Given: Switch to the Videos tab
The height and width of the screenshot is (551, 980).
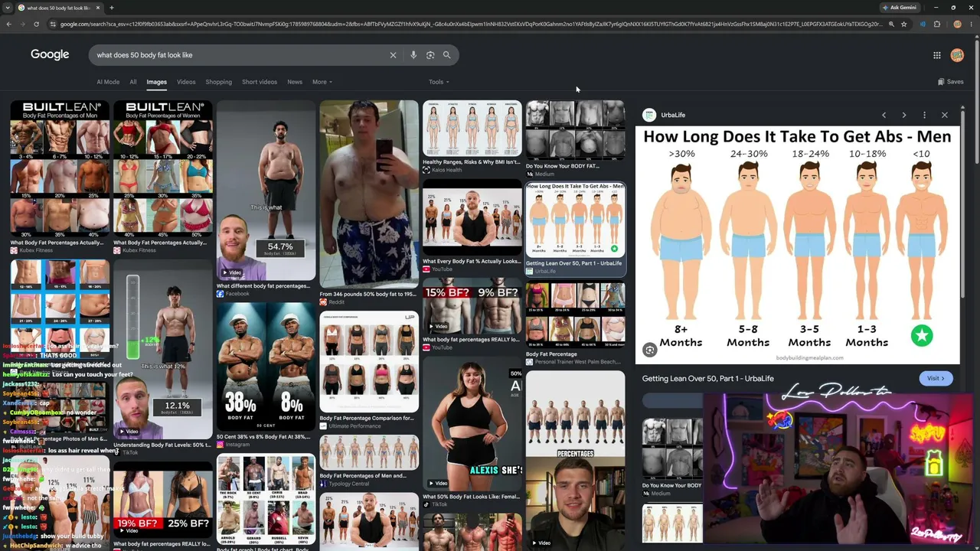Looking at the screenshot, I should pyautogui.click(x=186, y=82).
